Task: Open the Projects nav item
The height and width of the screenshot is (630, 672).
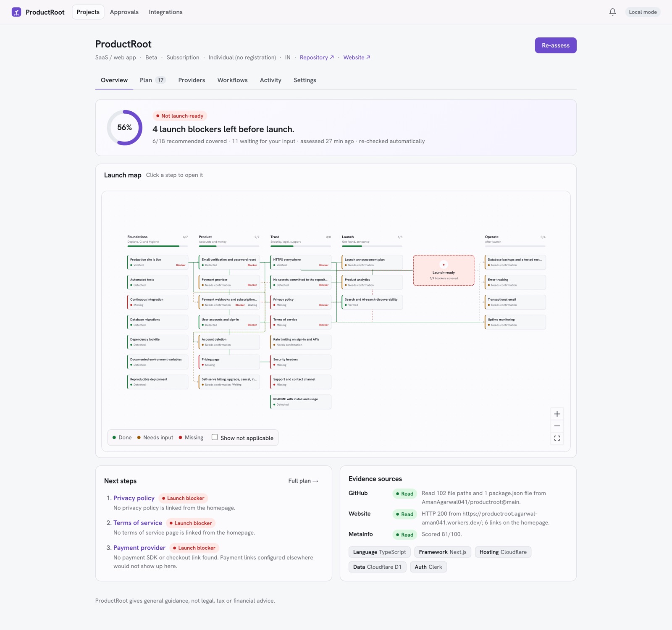Action: tap(88, 12)
